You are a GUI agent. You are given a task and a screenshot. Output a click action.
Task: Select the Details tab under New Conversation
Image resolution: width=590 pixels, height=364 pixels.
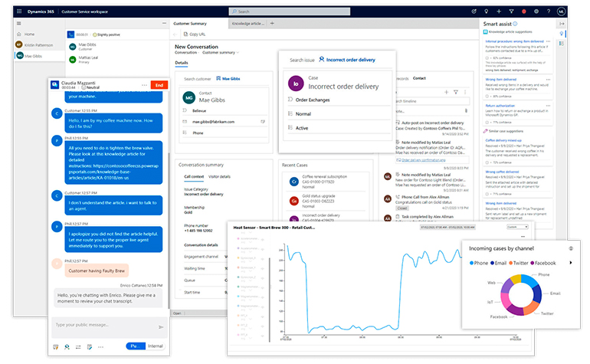182,63
